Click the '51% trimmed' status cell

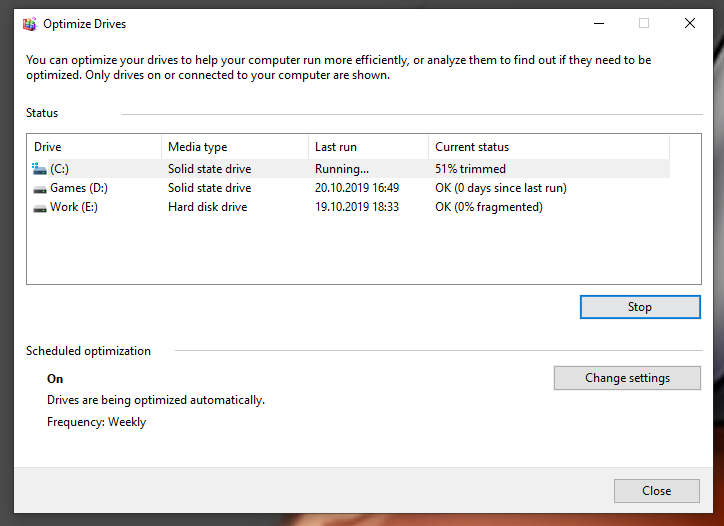point(471,169)
